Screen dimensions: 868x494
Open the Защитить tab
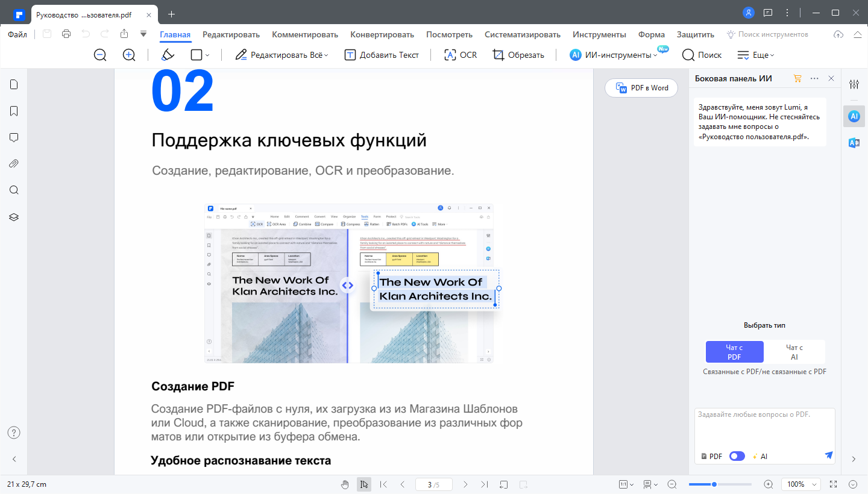[x=696, y=34]
